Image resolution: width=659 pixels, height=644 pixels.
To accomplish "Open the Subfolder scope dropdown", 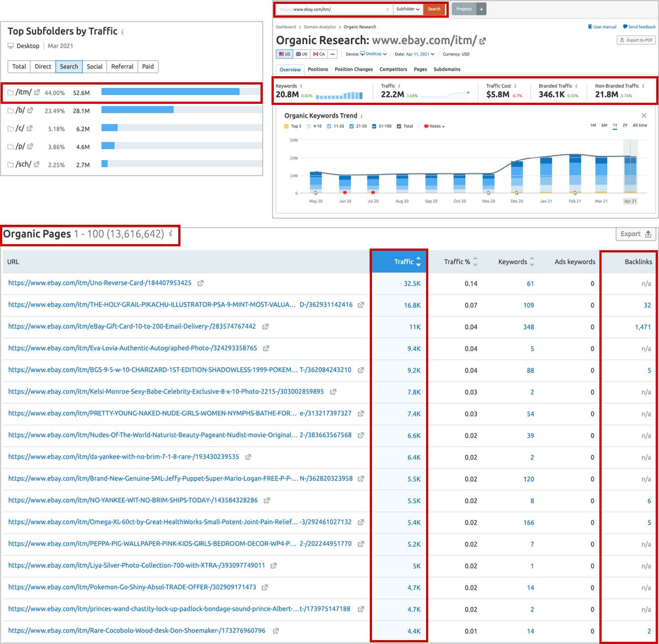I will point(408,9).
